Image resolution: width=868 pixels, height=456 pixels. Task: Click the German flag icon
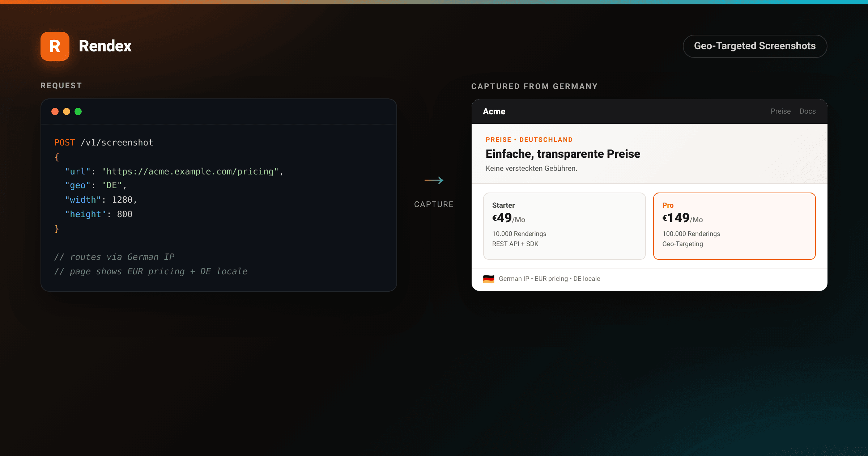click(x=489, y=279)
